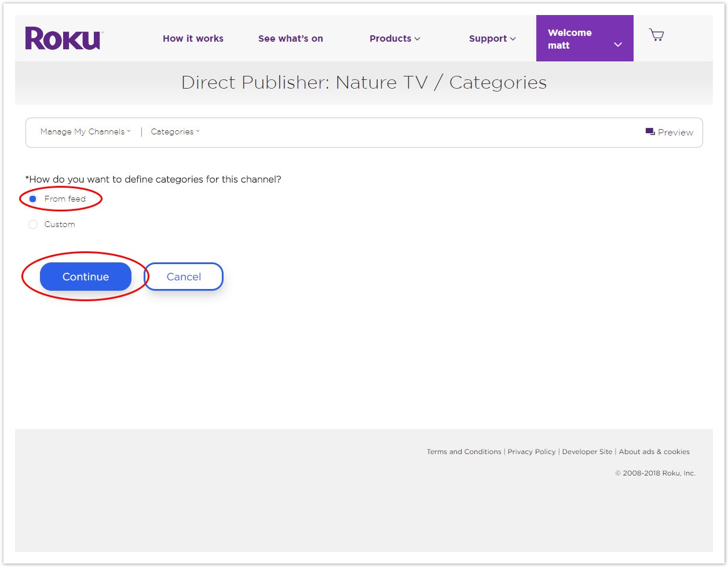Open the Privacy Policy link

click(532, 452)
